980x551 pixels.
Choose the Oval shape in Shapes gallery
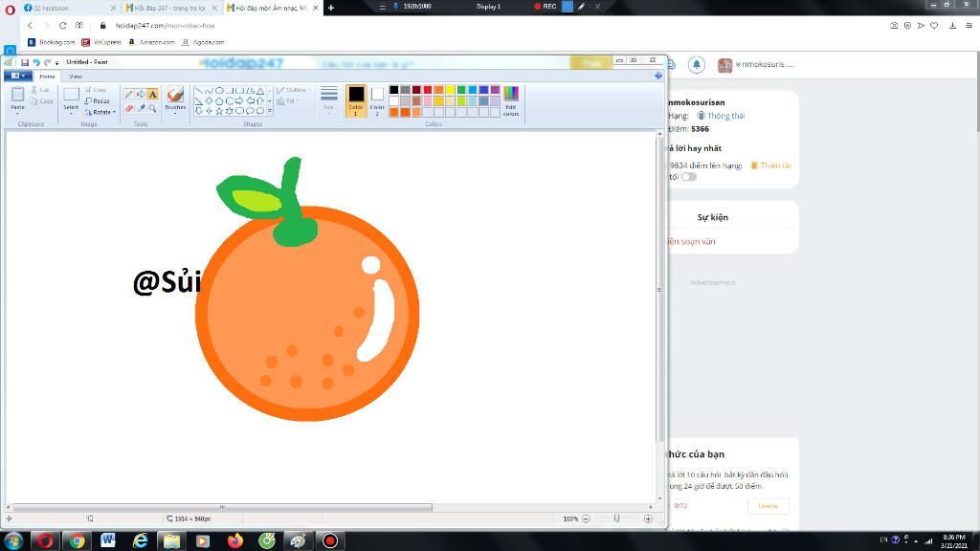(x=219, y=91)
